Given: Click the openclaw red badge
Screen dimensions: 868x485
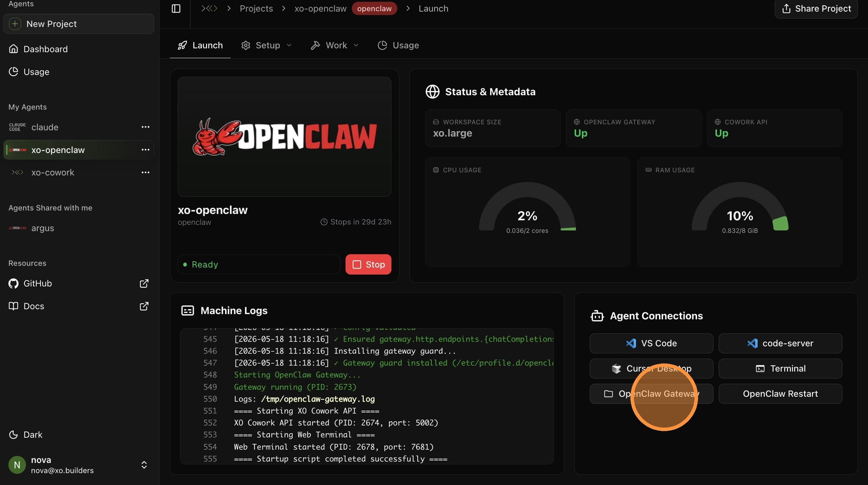Looking at the screenshot, I should (x=374, y=8).
